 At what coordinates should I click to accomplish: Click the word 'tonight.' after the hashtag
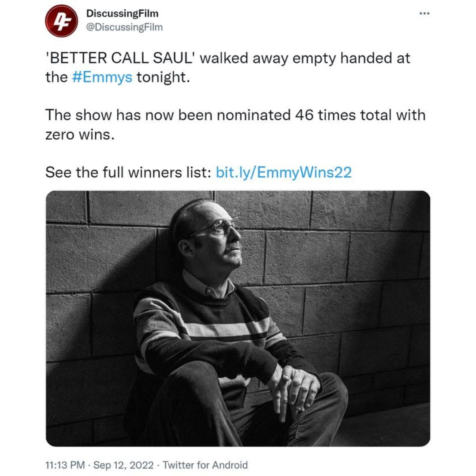(164, 77)
